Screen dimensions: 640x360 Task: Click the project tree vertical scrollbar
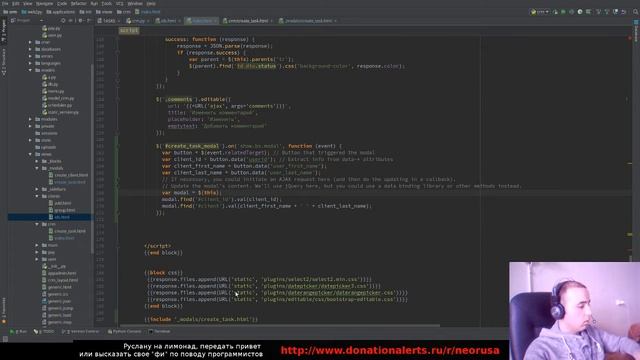coord(92,158)
